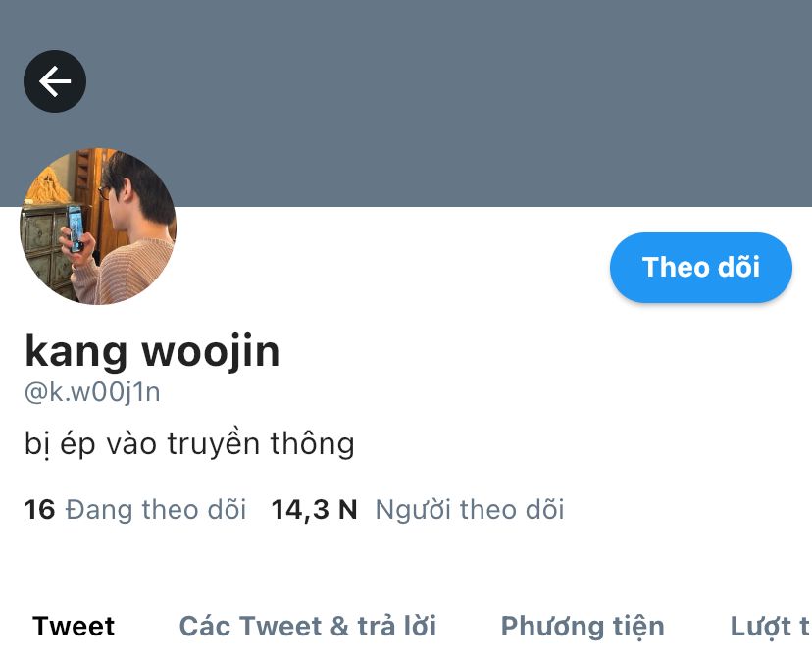The image size is (812, 660).
Task: Tap the back arrow icon
Action: pos(55,81)
